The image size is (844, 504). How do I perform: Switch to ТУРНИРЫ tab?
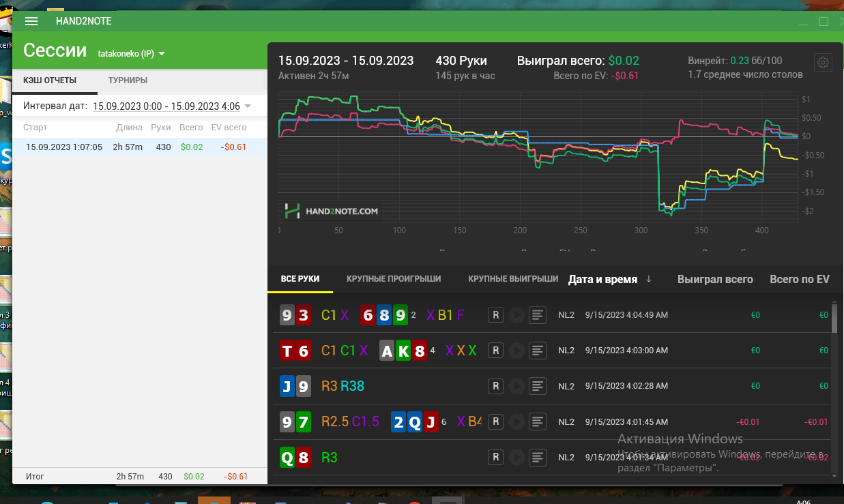tap(128, 80)
